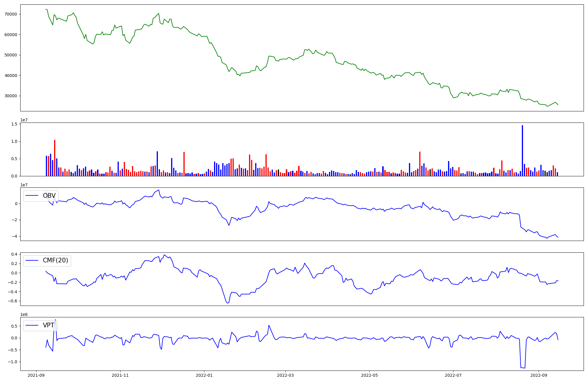Click the tallest red volume bar

click(55, 158)
